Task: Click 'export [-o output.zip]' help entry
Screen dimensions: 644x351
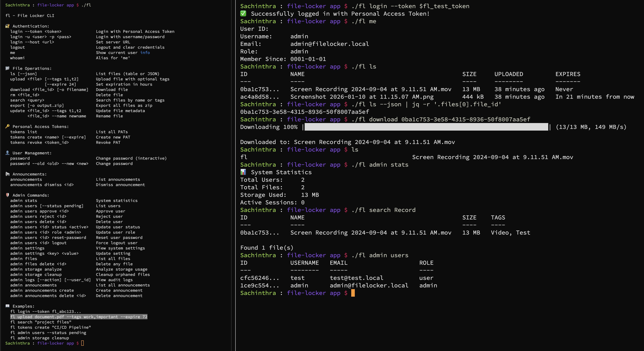Action: pos(37,105)
